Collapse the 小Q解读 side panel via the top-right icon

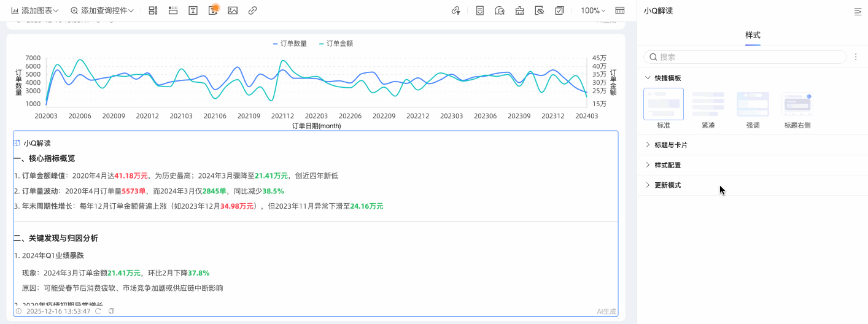pyautogui.click(x=858, y=11)
